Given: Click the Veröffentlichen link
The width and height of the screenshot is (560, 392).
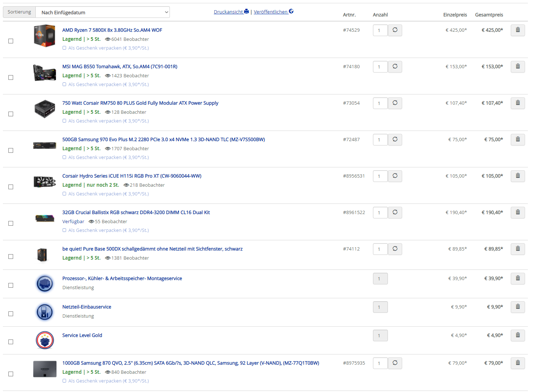Looking at the screenshot, I should [273, 12].
